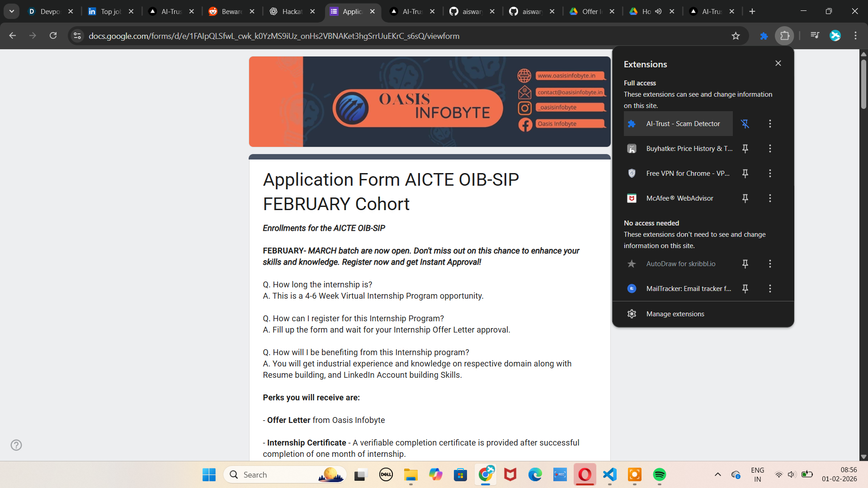The height and width of the screenshot is (488, 868).
Task: Open Spotify from the taskbar
Action: point(659,474)
